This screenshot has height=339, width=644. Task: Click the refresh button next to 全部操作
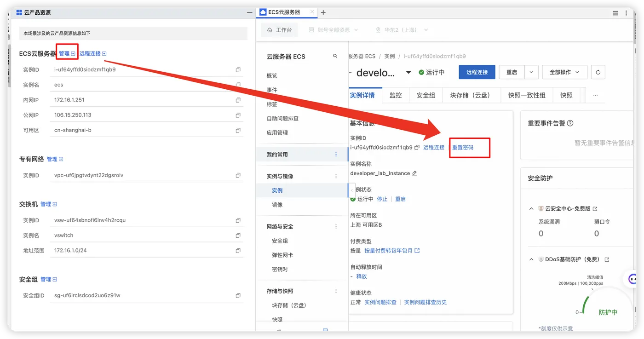(598, 72)
